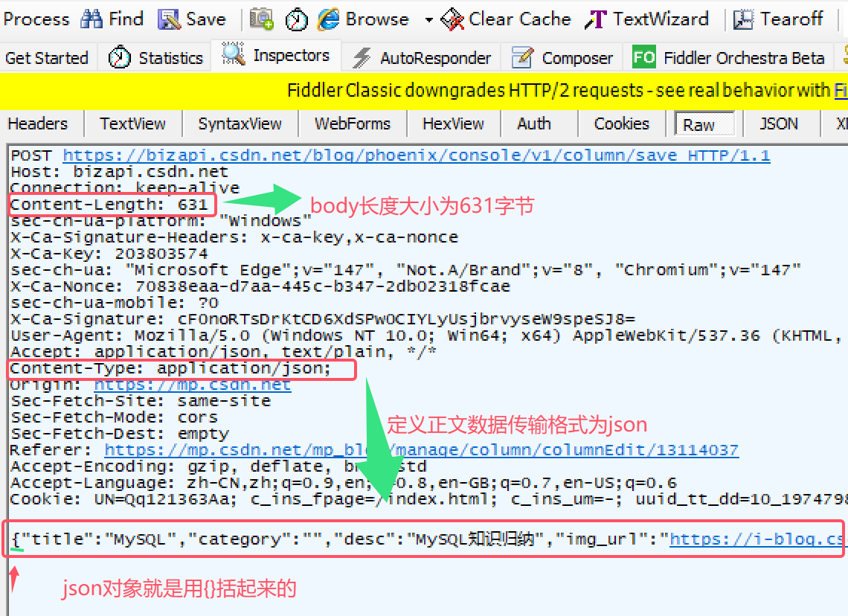Open the TextWizard tool icon
The height and width of the screenshot is (616, 848).
point(596,19)
